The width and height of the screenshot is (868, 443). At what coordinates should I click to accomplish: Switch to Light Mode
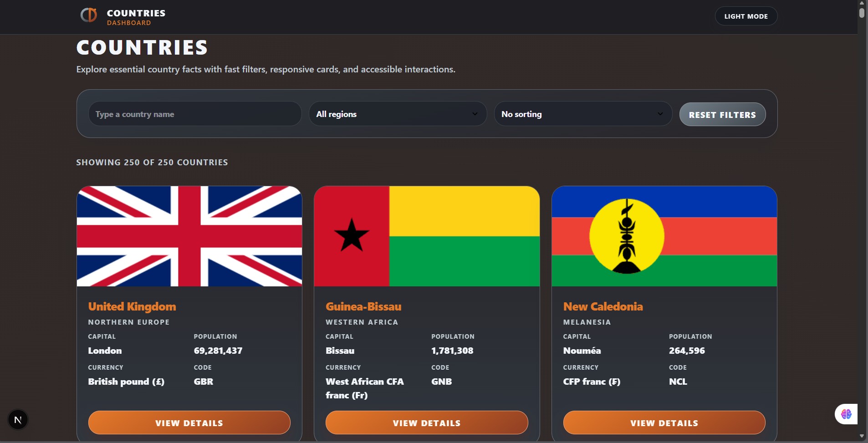(x=745, y=16)
